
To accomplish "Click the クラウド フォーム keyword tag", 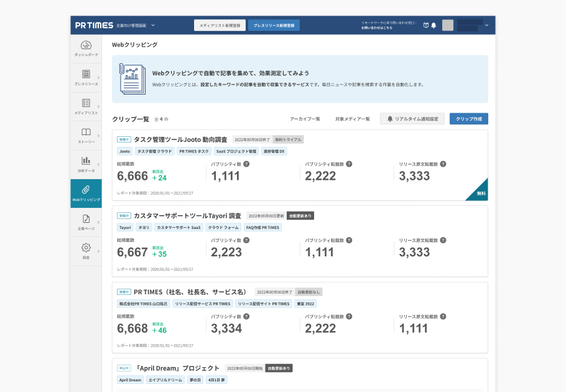I will coord(223,227).
